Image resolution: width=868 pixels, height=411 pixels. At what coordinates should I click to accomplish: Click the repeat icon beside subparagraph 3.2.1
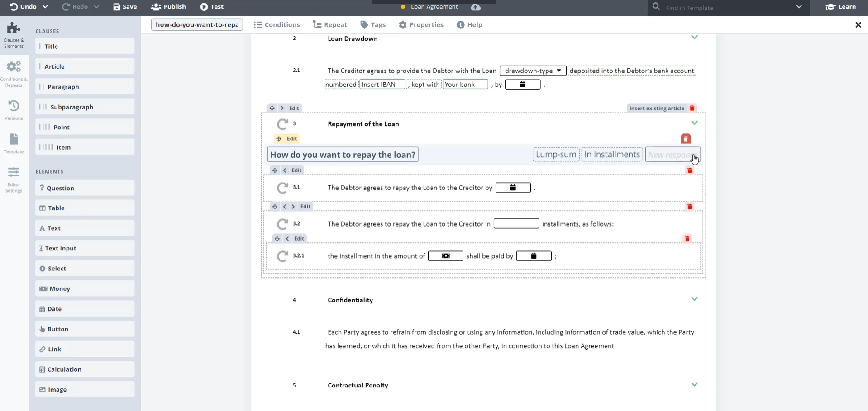click(x=282, y=256)
